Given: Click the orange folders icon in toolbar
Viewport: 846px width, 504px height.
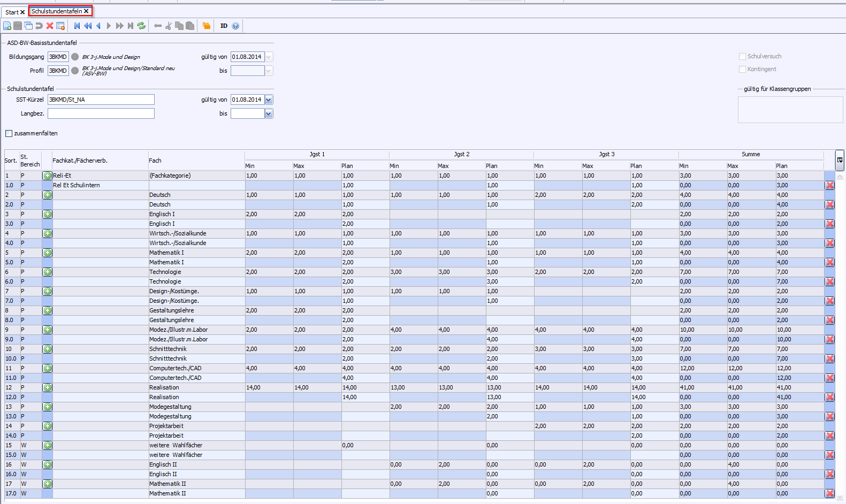Looking at the screenshot, I should click(x=207, y=26).
